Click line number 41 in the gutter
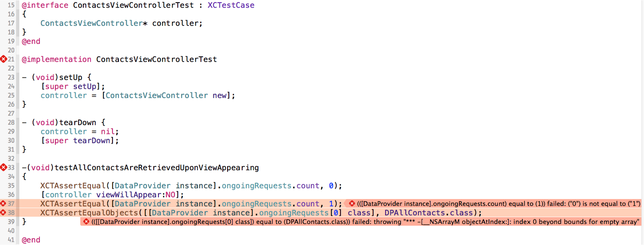This screenshot has width=644, height=245. (x=11, y=240)
